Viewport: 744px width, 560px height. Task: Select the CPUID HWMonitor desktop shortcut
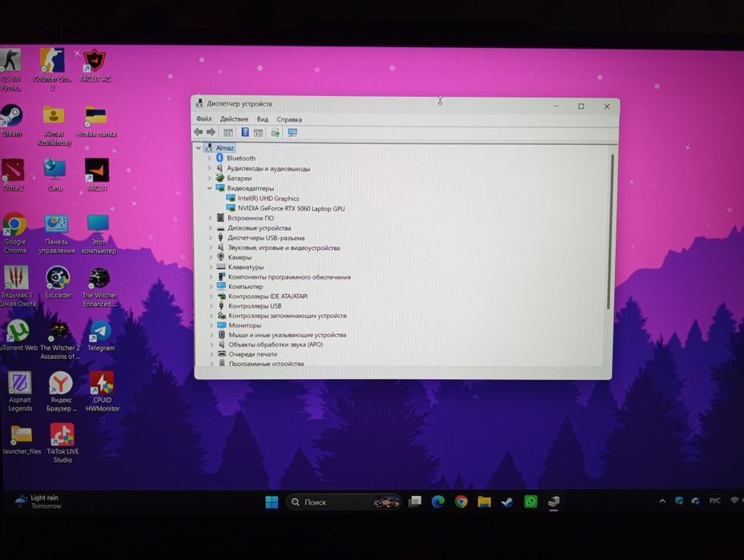point(102,392)
